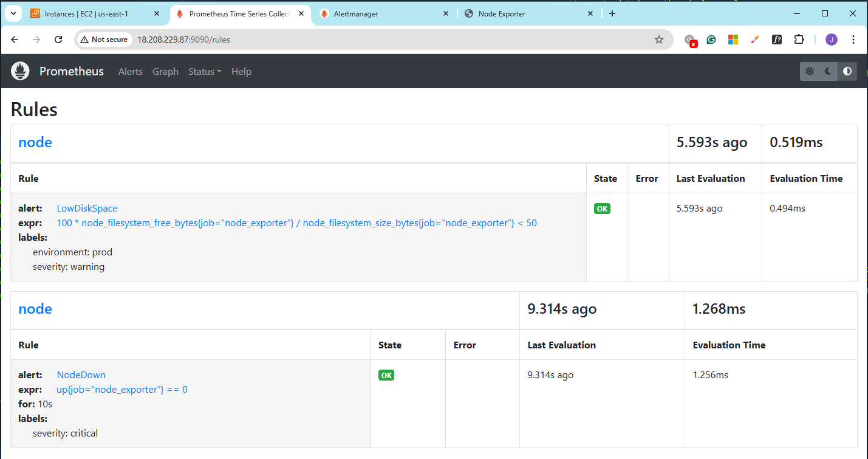Click the Not secure site info chip
This screenshot has width=868, height=459.
coord(104,40)
